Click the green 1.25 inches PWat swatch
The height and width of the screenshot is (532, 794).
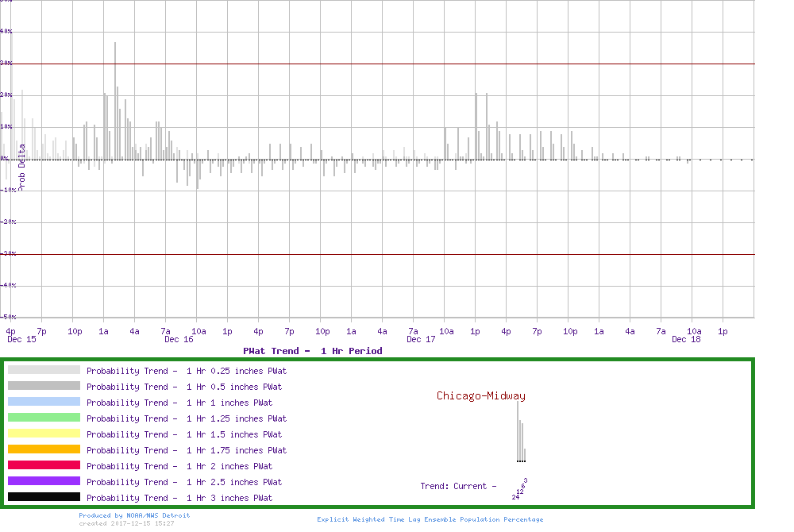(x=44, y=418)
